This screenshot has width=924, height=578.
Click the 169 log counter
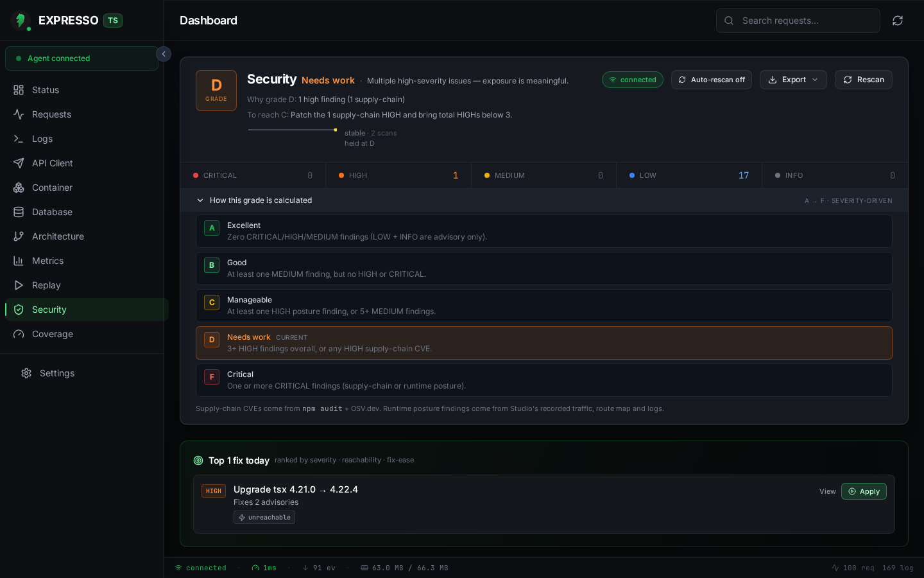click(898, 568)
